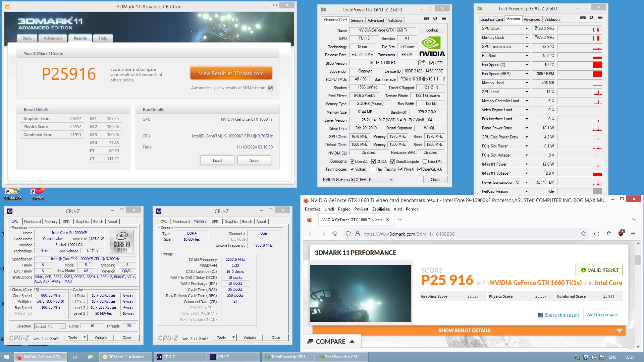Image resolution: width=644 pixels, height=362 pixels.
Task: Click the Save button in 3DMark 11
Action: [254, 161]
